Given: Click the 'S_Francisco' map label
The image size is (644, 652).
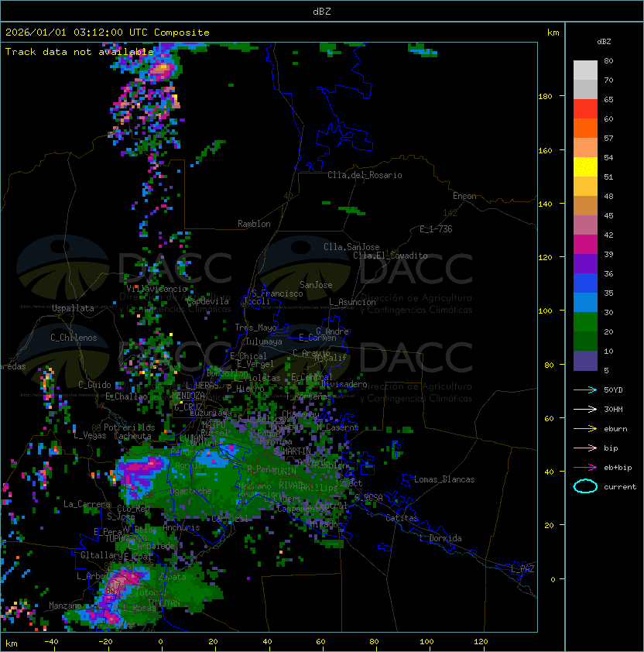Looking at the screenshot, I should click(277, 293).
